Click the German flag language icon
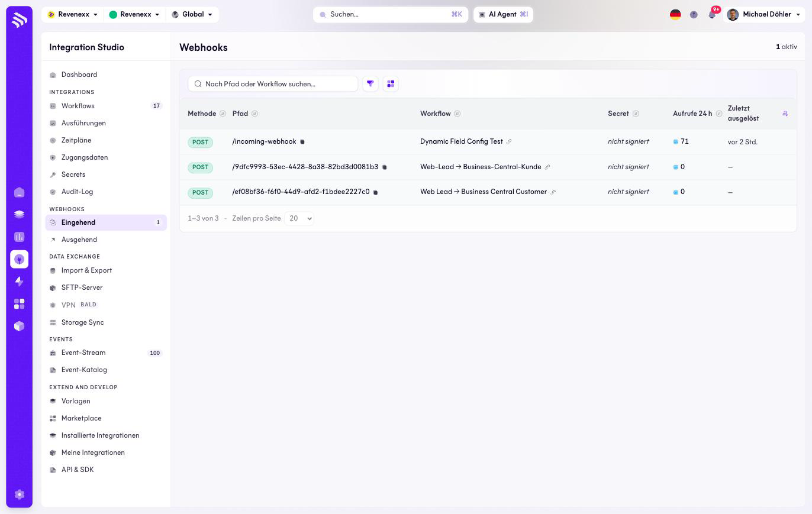This screenshot has height=514, width=812. [x=675, y=15]
